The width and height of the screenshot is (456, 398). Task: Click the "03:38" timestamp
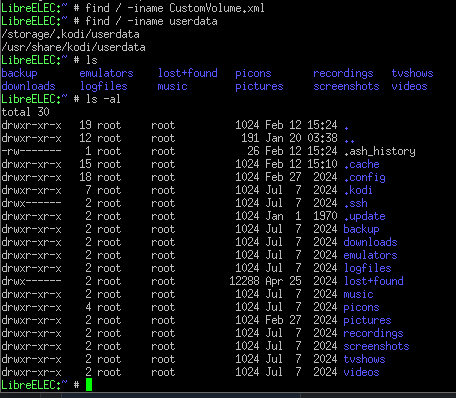[x=322, y=138]
